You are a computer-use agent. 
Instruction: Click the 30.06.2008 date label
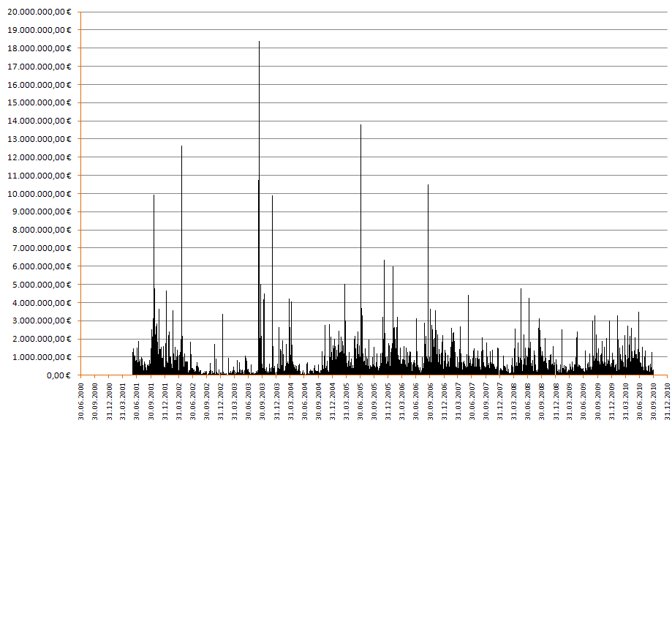[528, 402]
